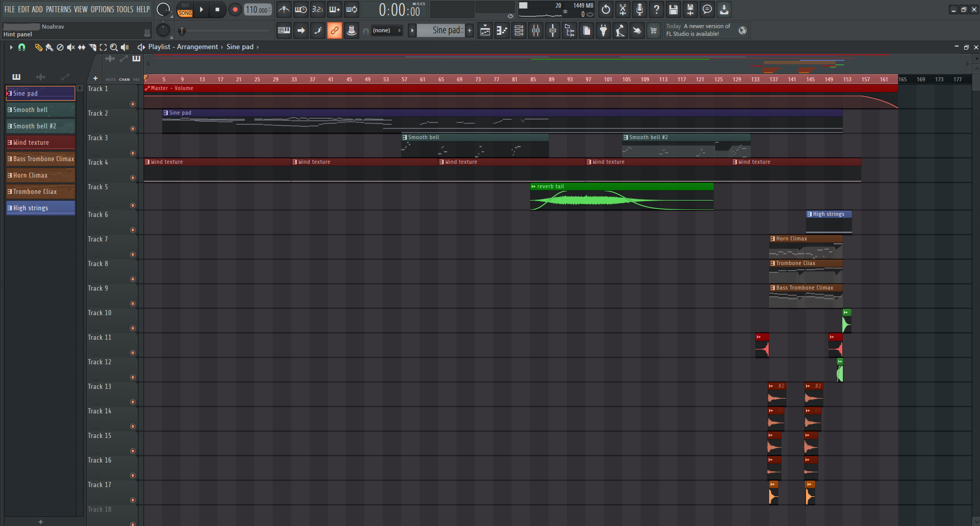
Task: Click the master volume knob
Action: pyautogui.click(x=163, y=9)
